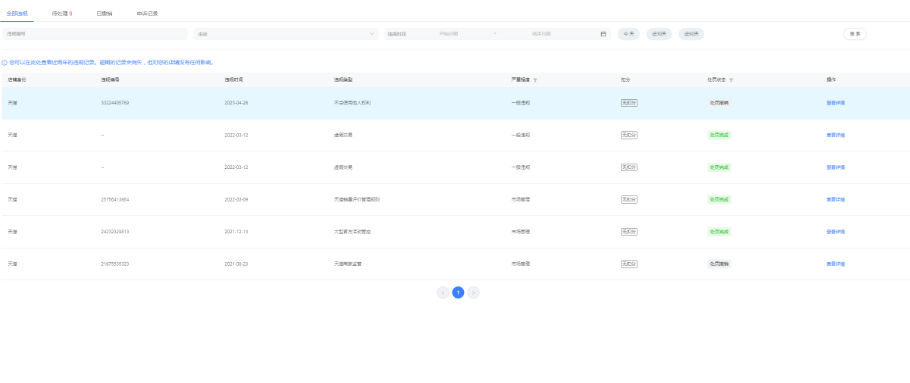Switch to the 全部违规 tab
The width and height of the screenshot is (910, 383).
tap(16, 13)
